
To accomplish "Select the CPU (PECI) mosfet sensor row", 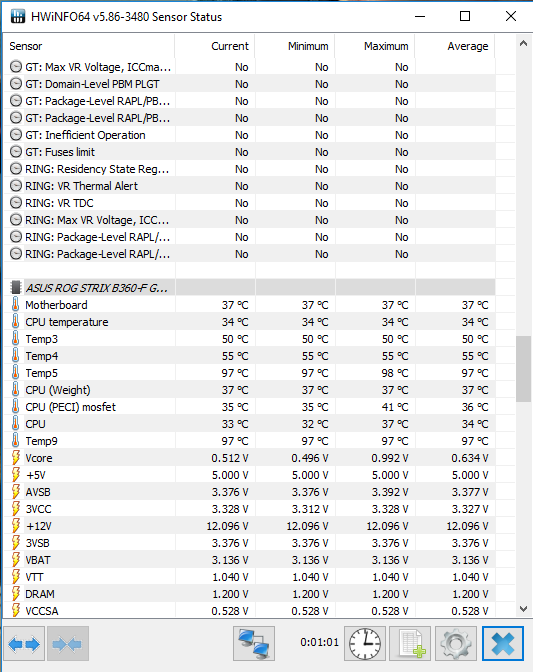I will pyautogui.click(x=249, y=407).
